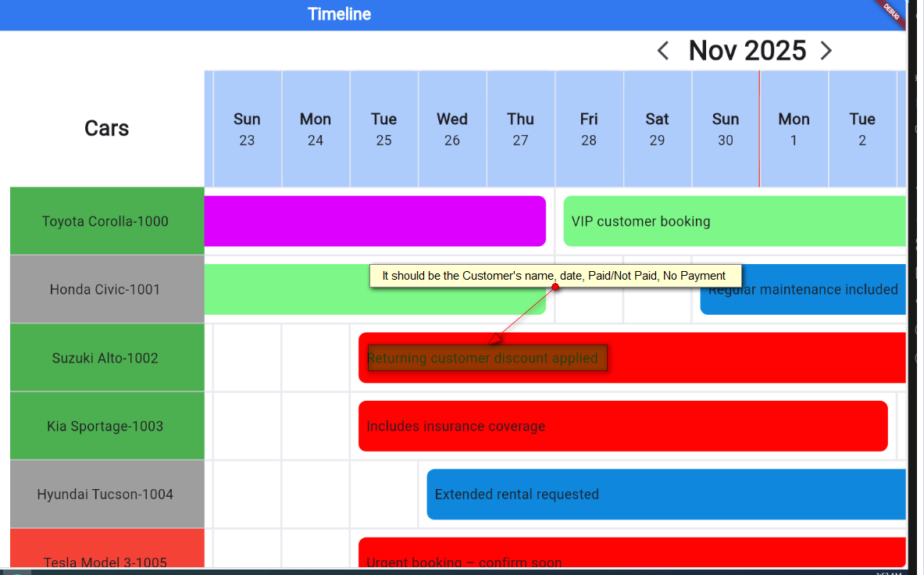The height and width of the screenshot is (575, 924).
Task: Click the Cars column heading
Action: (x=106, y=128)
